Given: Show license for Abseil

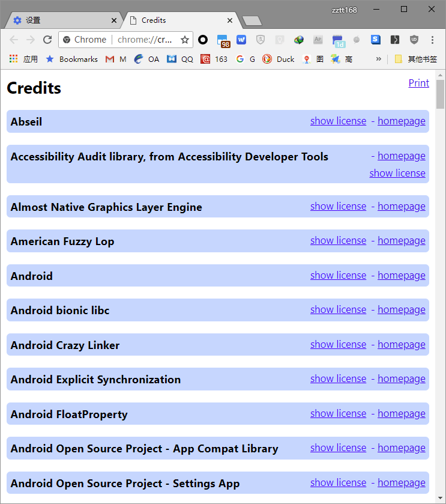Looking at the screenshot, I should 338,121.
